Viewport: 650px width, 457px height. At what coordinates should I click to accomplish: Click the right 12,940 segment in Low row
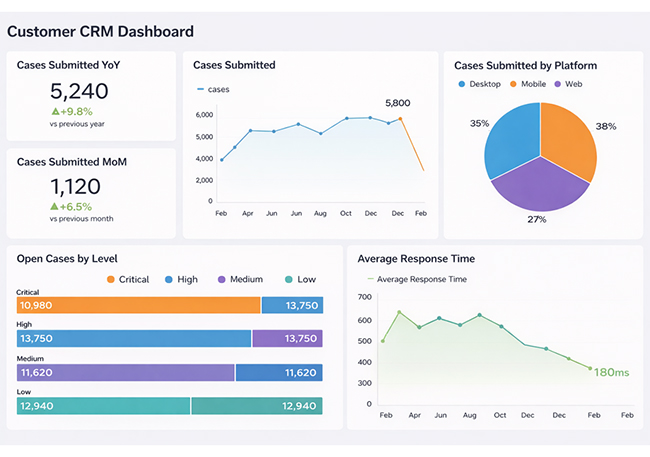[x=257, y=406]
